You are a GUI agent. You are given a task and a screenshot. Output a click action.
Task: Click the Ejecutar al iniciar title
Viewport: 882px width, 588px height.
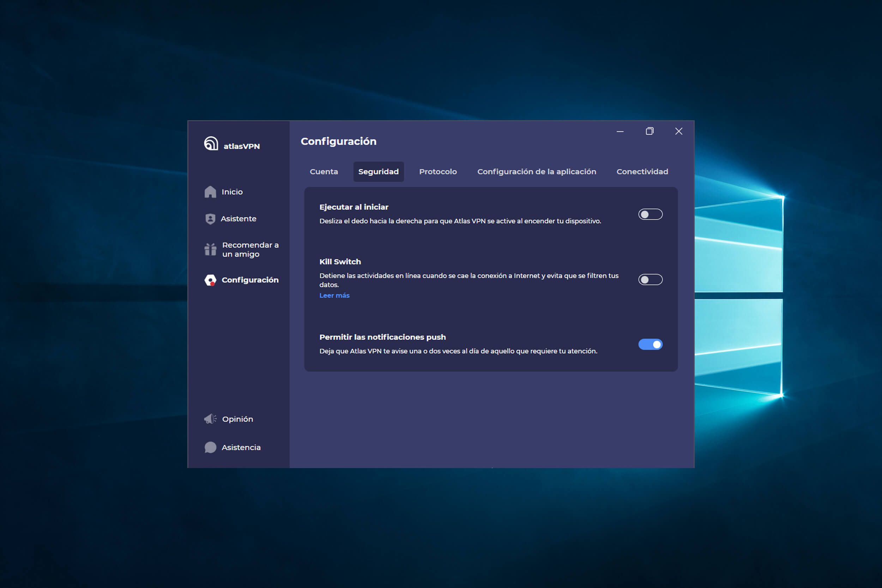point(354,207)
